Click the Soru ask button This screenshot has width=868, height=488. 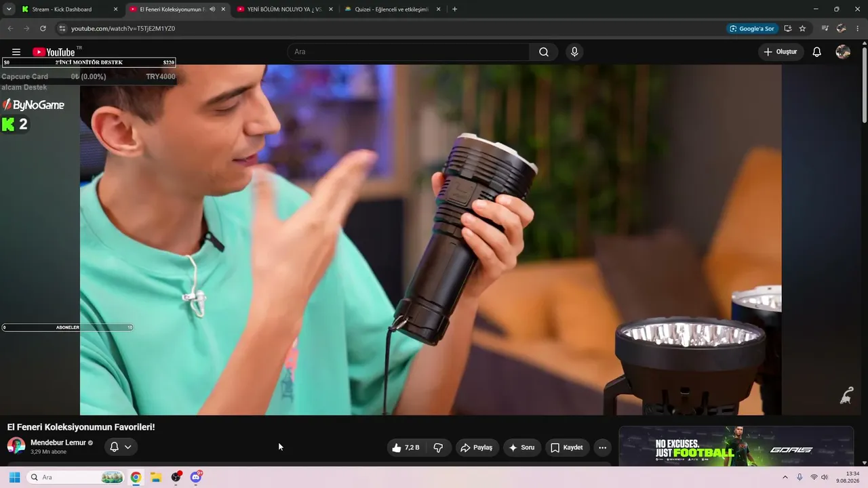pyautogui.click(x=522, y=447)
